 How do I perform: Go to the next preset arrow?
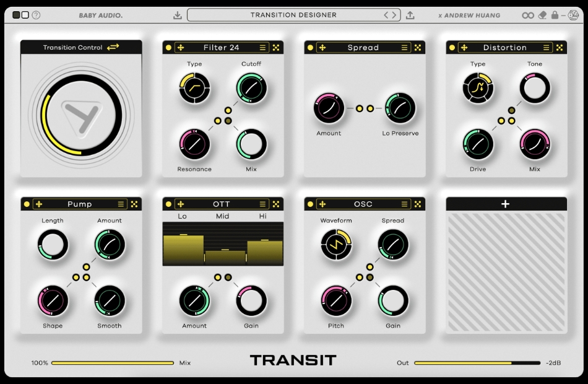(x=394, y=15)
